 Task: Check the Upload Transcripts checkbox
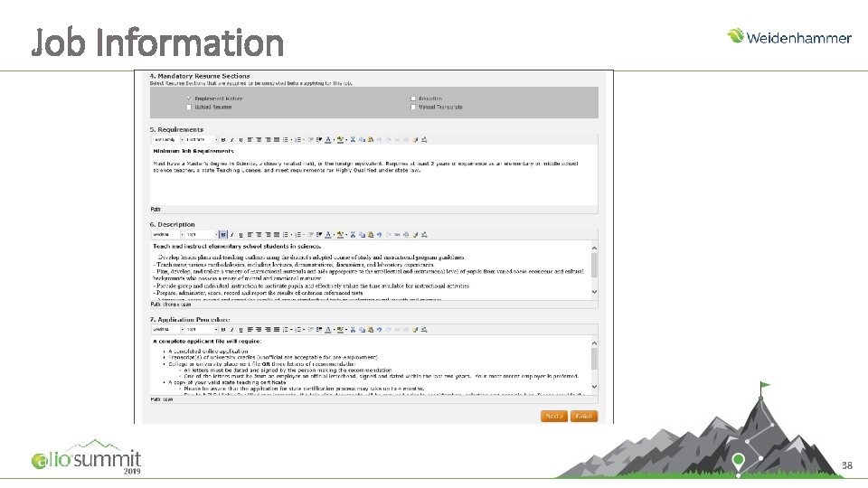click(x=413, y=108)
